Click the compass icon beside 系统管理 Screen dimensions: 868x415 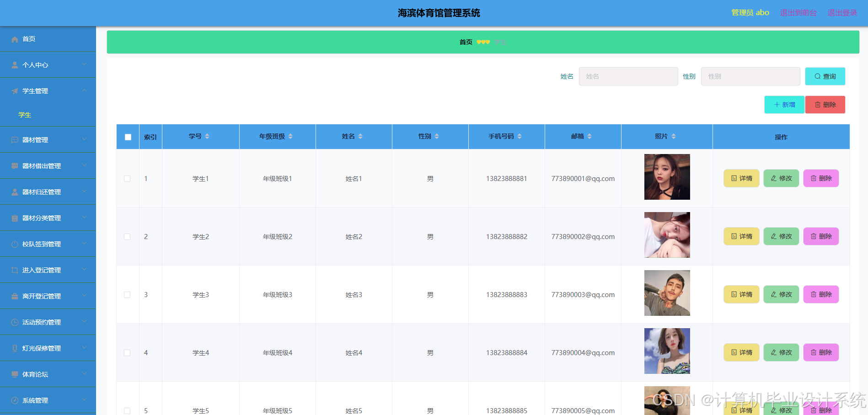pyautogui.click(x=15, y=401)
